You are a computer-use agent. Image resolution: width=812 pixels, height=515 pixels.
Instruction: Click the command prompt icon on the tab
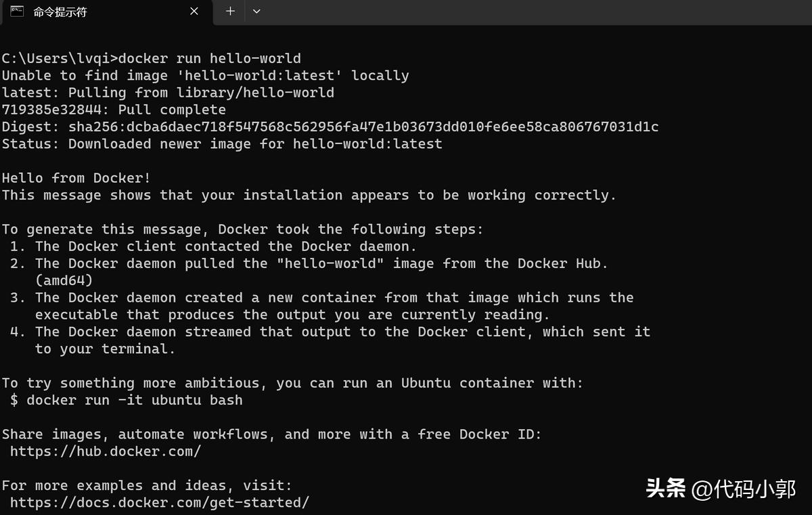(16, 11)
